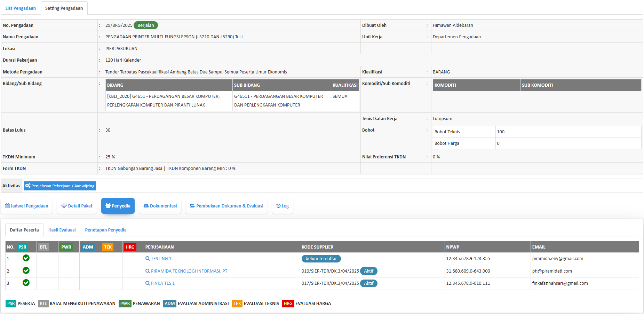This screenshot has height=314, width=644.
Task: Open Pembukaan Dokumen & Evaluasi section
Action: click(226, 206)
